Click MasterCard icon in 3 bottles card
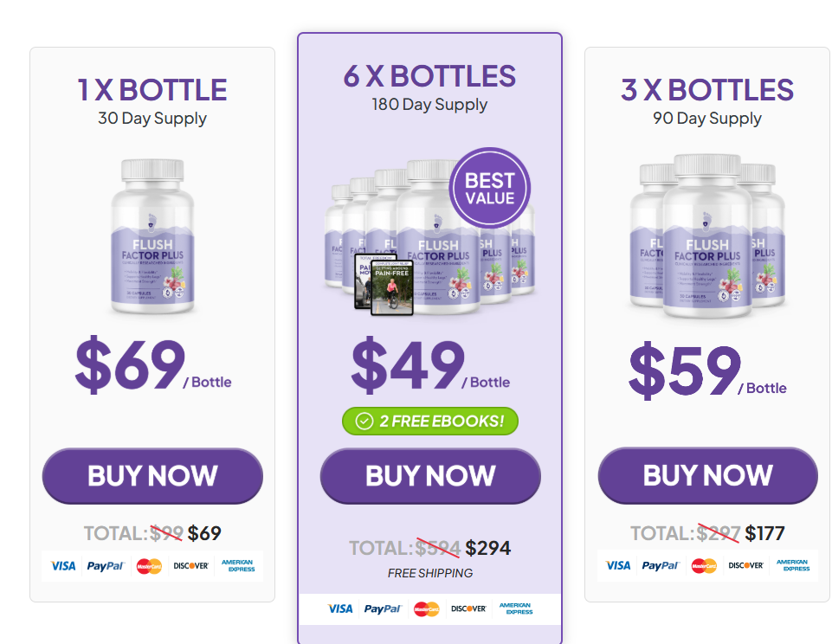This screenshot has height=644, width=832. tap(704, 566)
